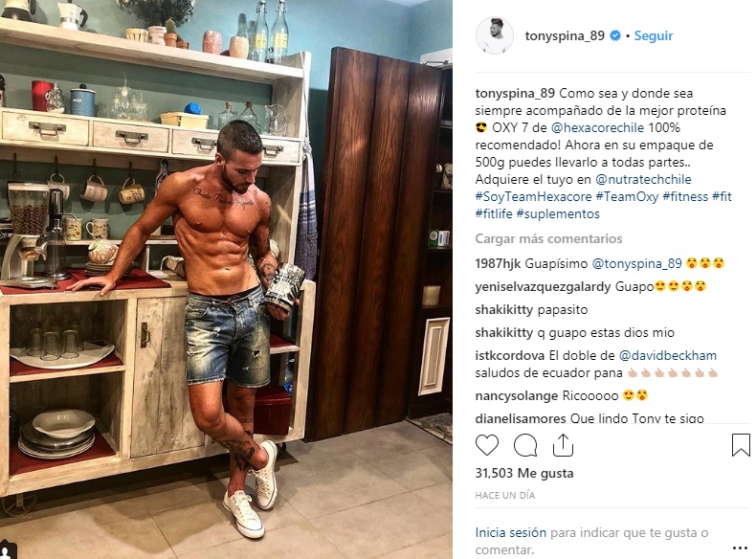Image resolution: width=756 pixels, height=559 pixels.
Task: Share the post using the share icon
Action: click(x=563, y=444)
